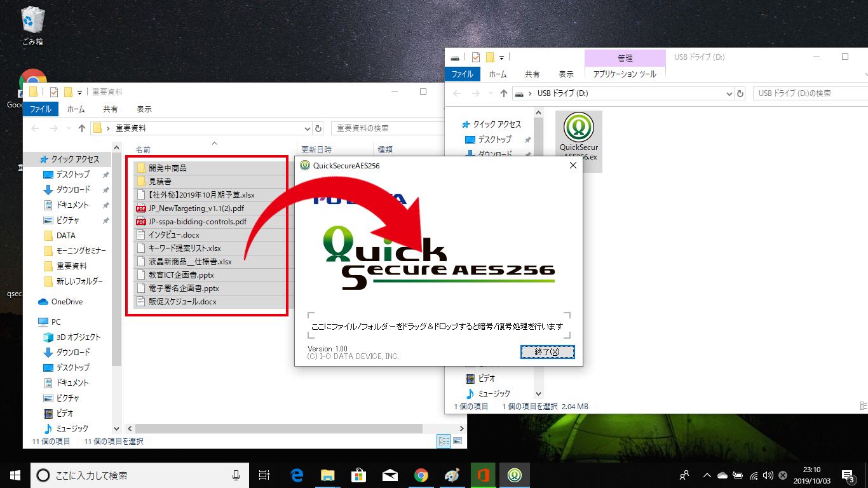Screen dimensions: 868x488
Task: Click new folder icon in USB window toolbar
Action: (x=490, y=57)
